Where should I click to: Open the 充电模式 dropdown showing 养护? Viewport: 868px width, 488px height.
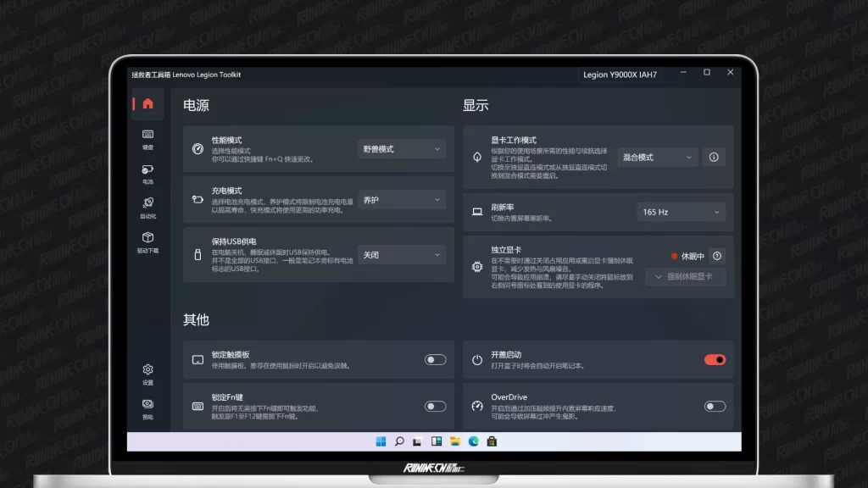402,200
